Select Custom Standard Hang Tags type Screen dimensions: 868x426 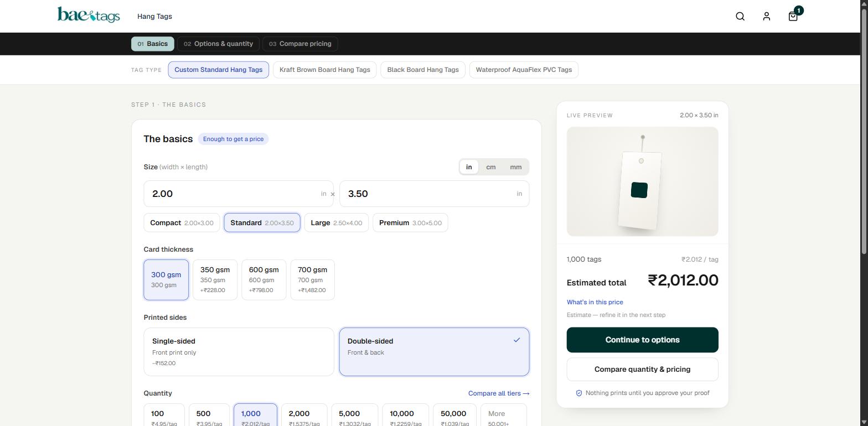click(219, 70)
